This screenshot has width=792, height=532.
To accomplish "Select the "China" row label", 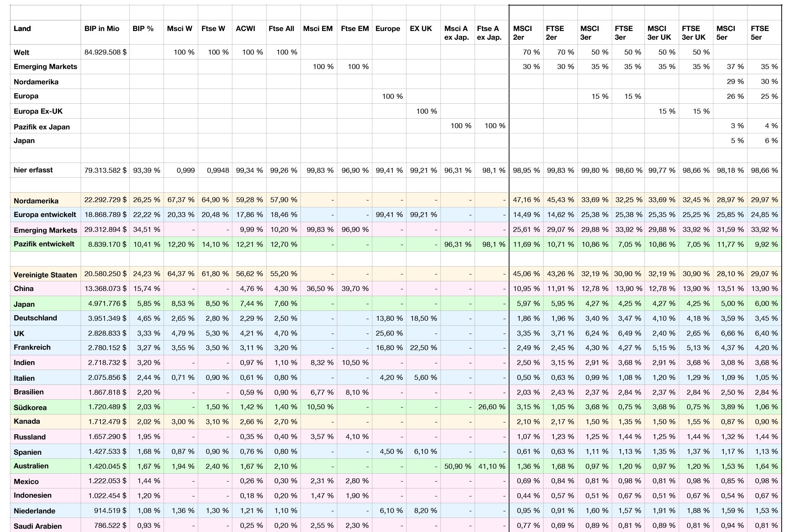I will click(x=24, y=289).
